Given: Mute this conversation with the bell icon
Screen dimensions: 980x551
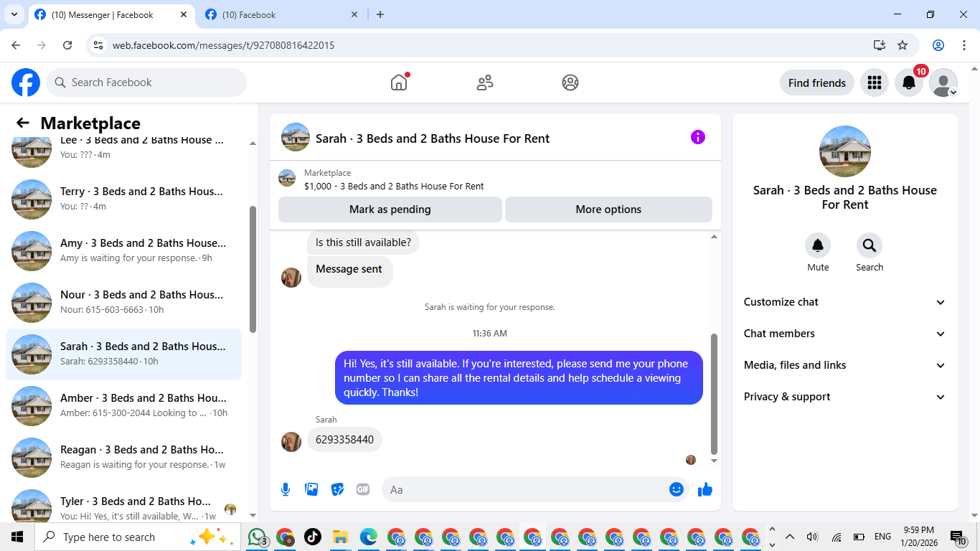Looking at the screenshot, I should 818,245.
